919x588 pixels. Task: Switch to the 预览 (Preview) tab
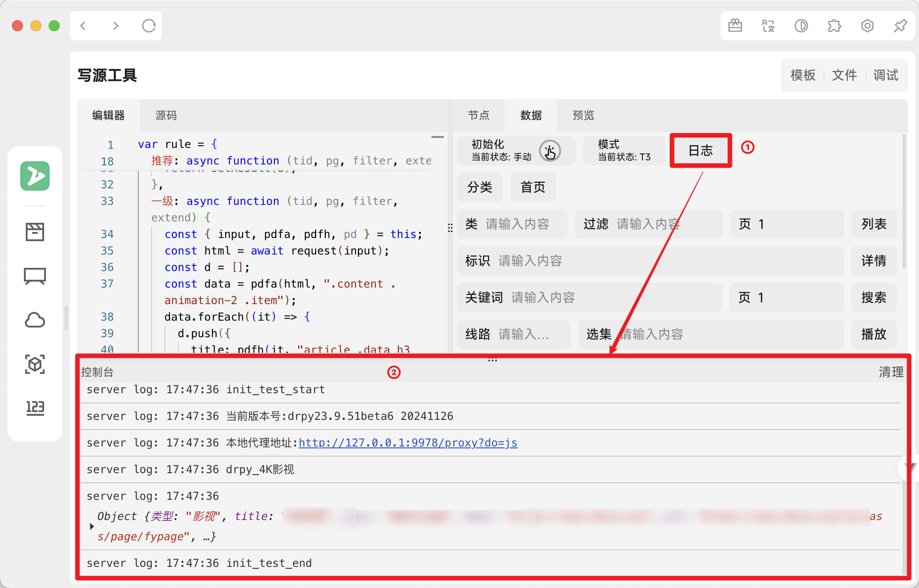pos(583,115)
